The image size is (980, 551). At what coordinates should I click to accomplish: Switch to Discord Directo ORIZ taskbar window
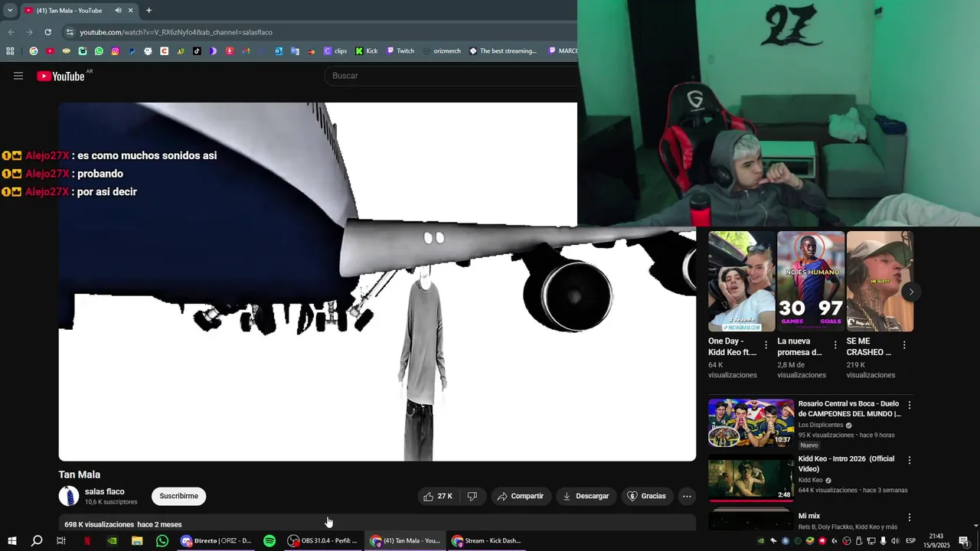tap(217, 540)
